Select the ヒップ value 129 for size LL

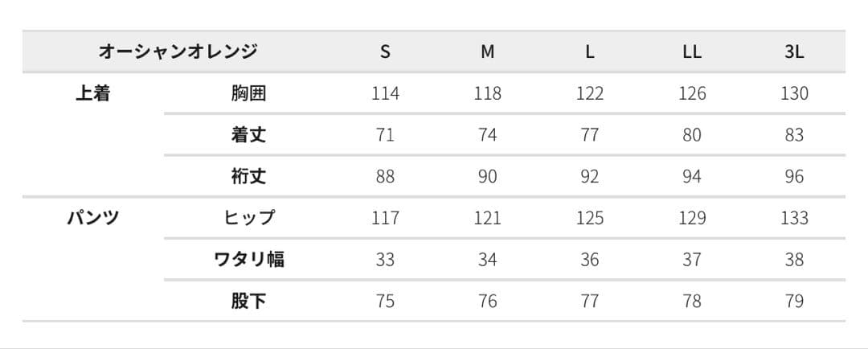click(x=691, y=218)
